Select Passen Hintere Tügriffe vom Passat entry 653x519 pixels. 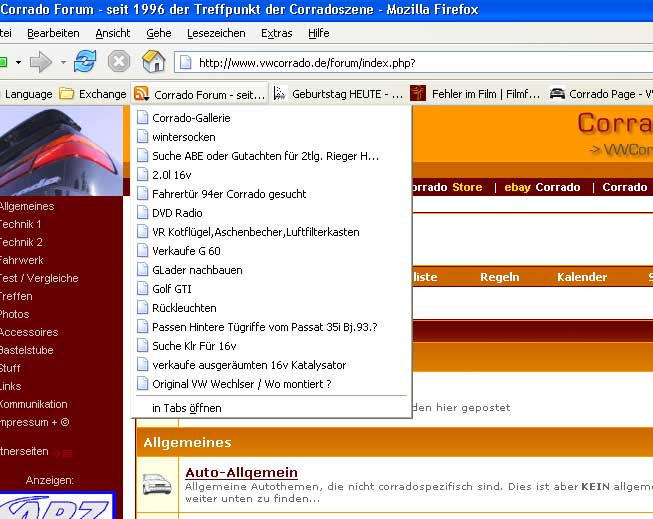pyautogui.click(x=271, y=327)
